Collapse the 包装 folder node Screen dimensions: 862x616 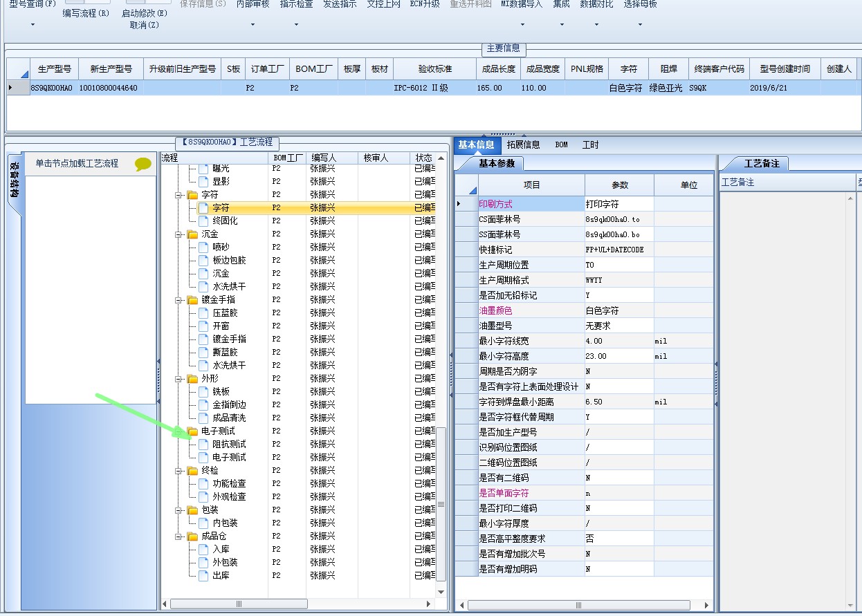click(x=178, y=510)
